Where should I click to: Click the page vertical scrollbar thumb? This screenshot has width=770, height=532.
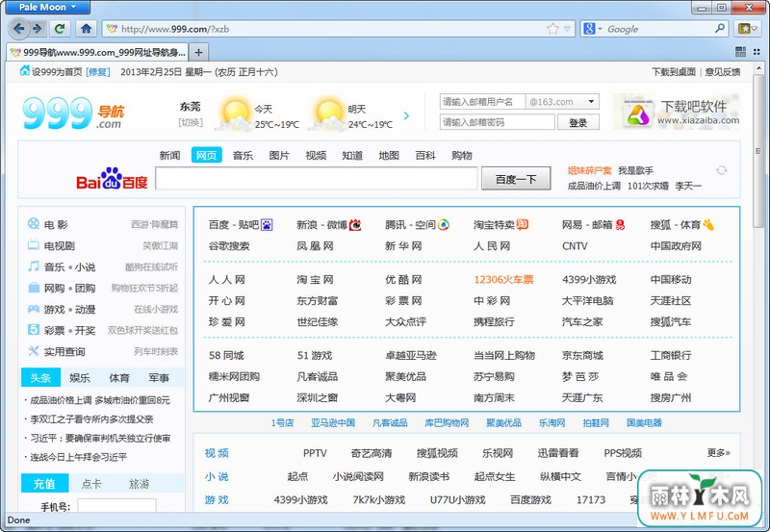758,151
